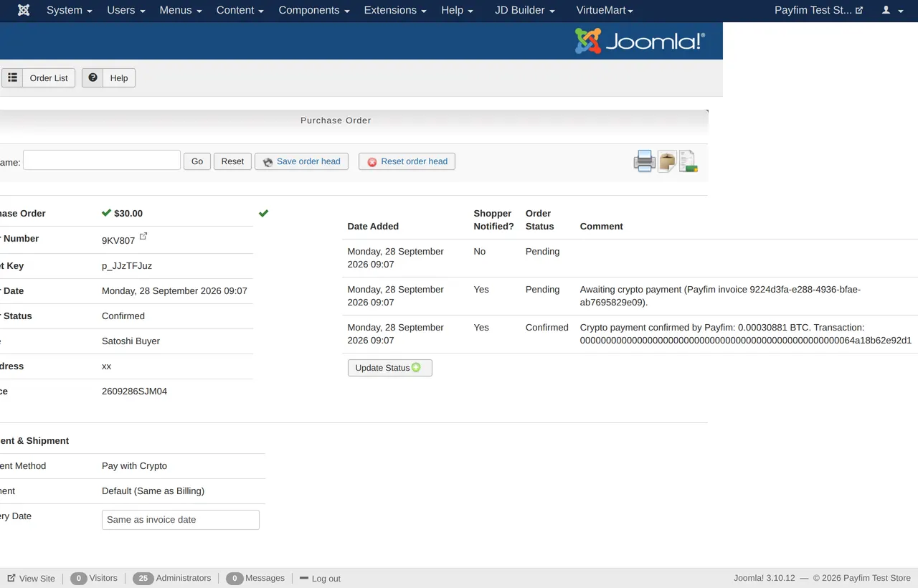Click the Reset button
Image resolution: width=918 pixels, height=588 pixels.
pos(232,161)
